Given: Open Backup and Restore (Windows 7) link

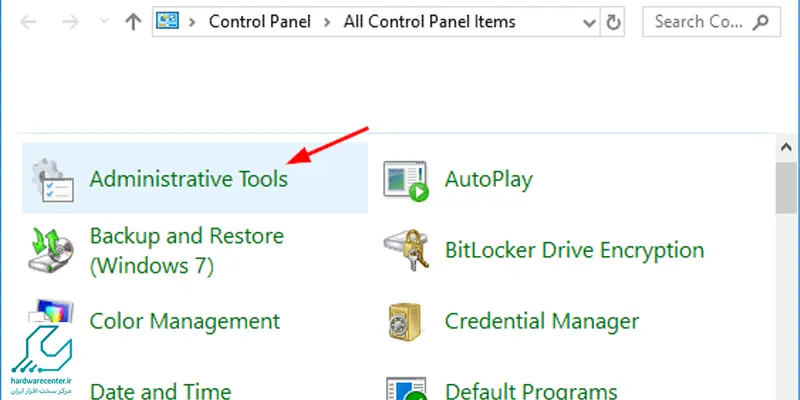Looking at the screenshot, I should 187,251.
